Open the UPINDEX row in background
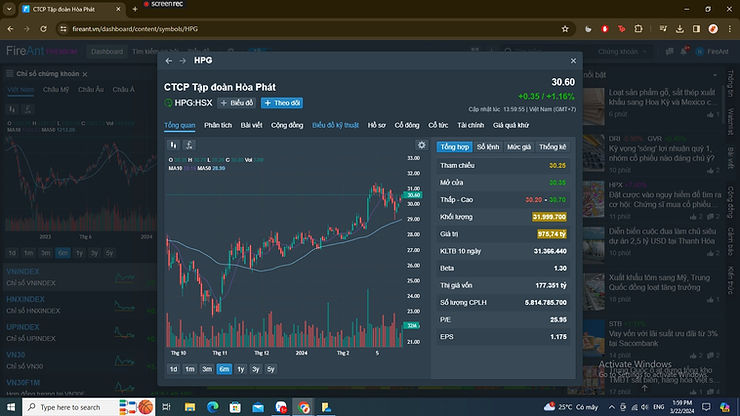Viewport: 740px width, 416px height. click(x=80, y=332)
